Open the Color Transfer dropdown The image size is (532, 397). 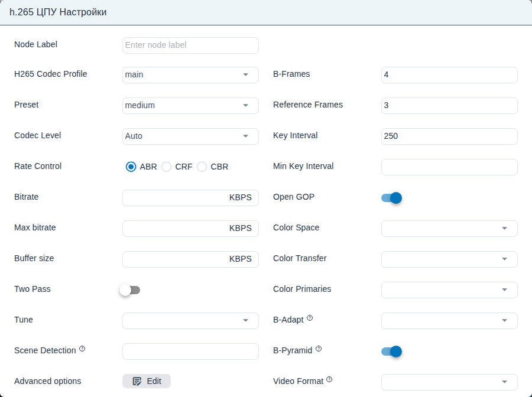coord(449,259)
